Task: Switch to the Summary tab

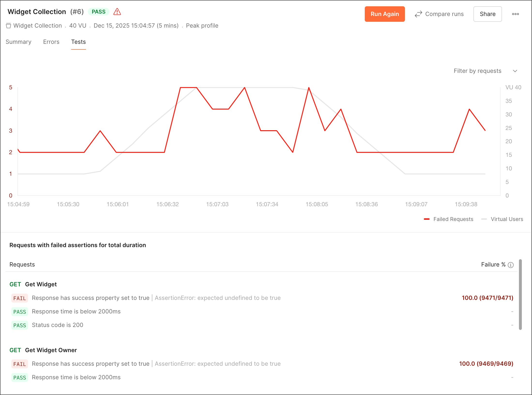Action: 18,42
